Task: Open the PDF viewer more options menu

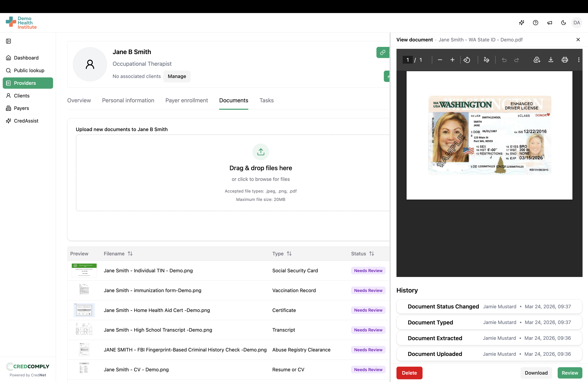Action: pyautogui.click(x=579, y=60)
